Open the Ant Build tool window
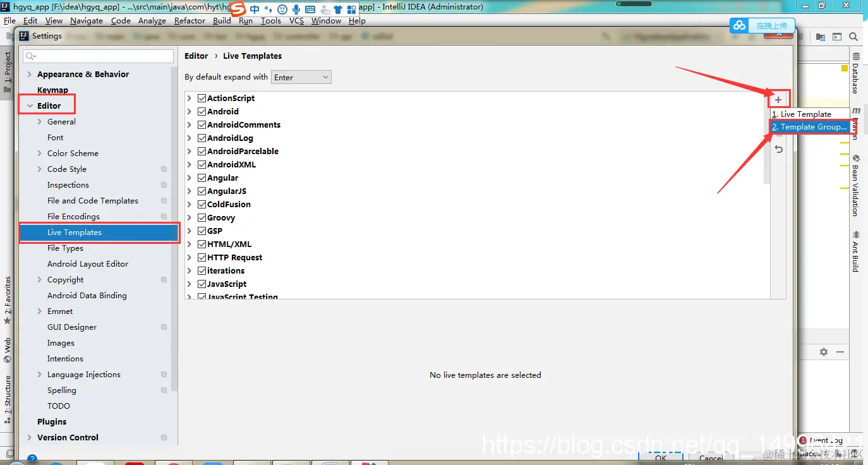This screenshot has height=465, width=868. [x=855, y=251]
